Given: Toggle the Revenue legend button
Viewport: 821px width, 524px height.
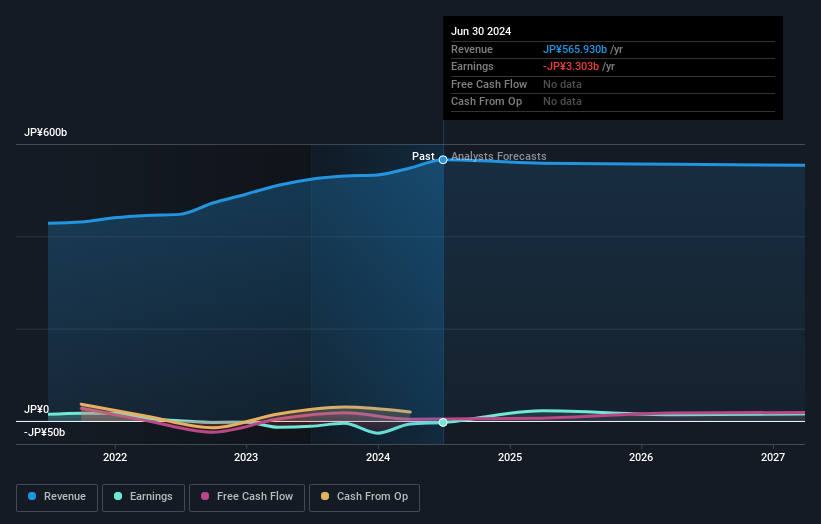Looking at the screenshot, I should pos(57,497).
